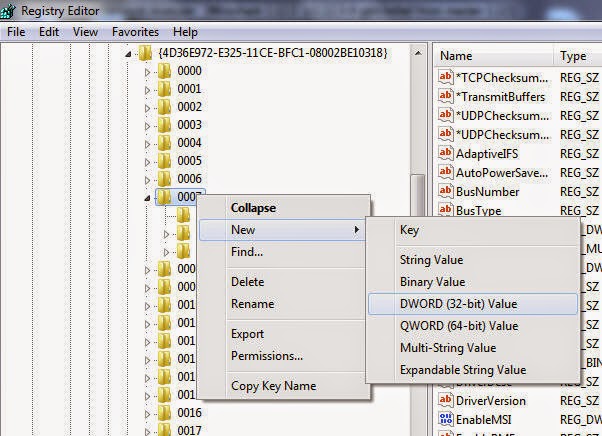
Task: Choose Copy Key Name
Action: click(273, 386)
